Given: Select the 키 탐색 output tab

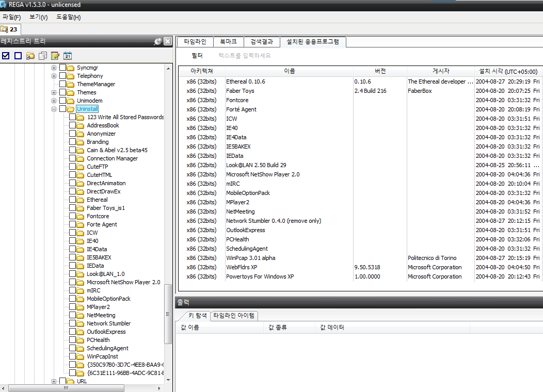Looking at the screenshot, I should [x=197, y=316].
